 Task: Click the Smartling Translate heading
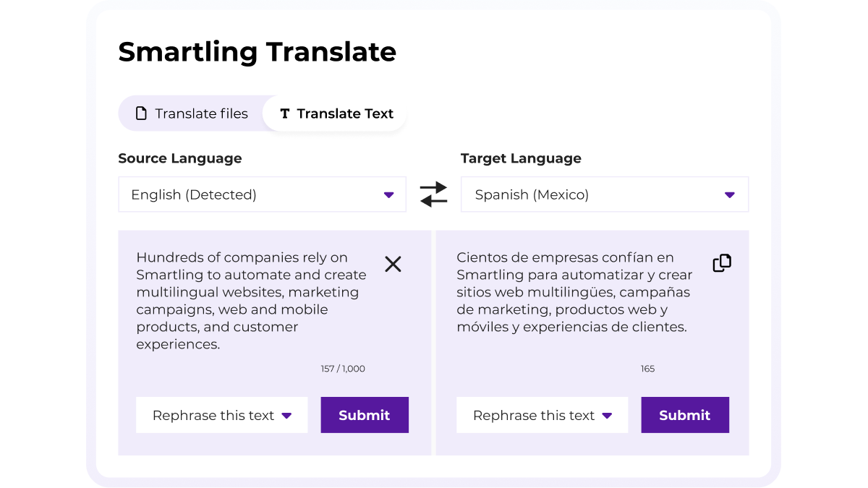click(x=257, y=52)
